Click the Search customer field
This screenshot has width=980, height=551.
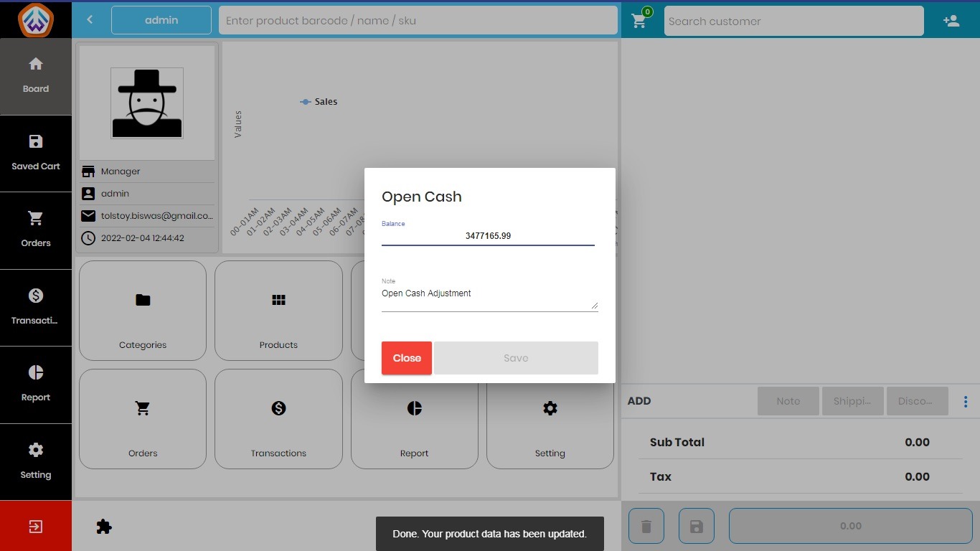[793, 22]
